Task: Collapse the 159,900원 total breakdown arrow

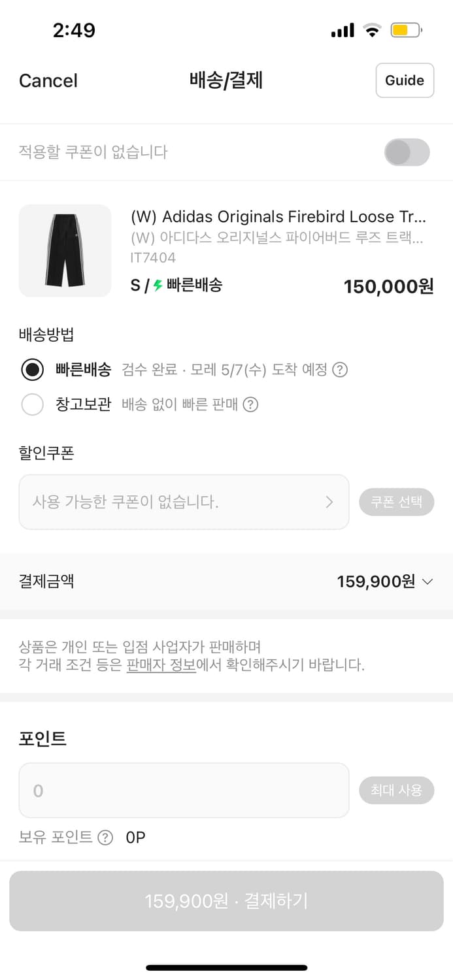Action: point(428,581)
